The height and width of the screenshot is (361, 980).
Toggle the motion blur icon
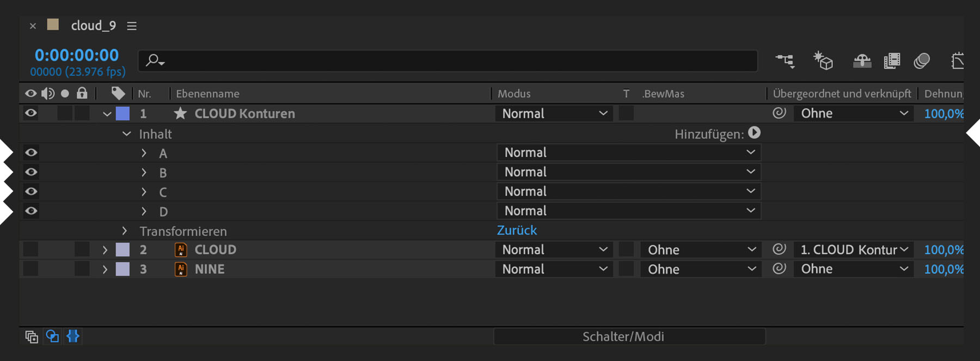(921, 60)
